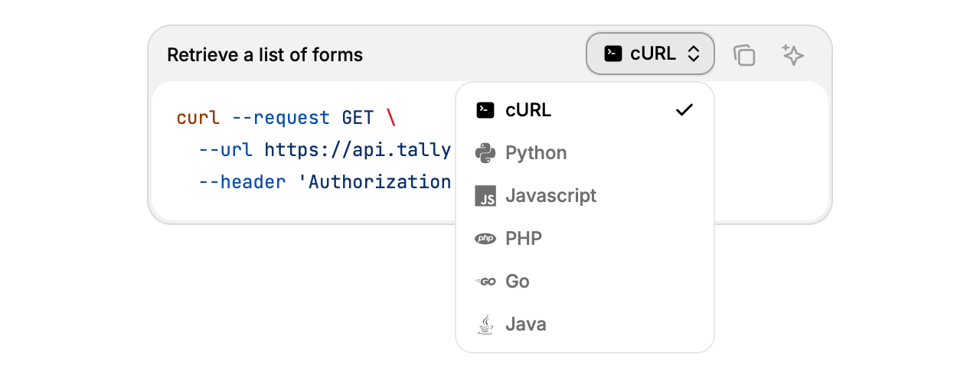
Task: Copy the code snippet with copy icon
Action: click(744, 54)
